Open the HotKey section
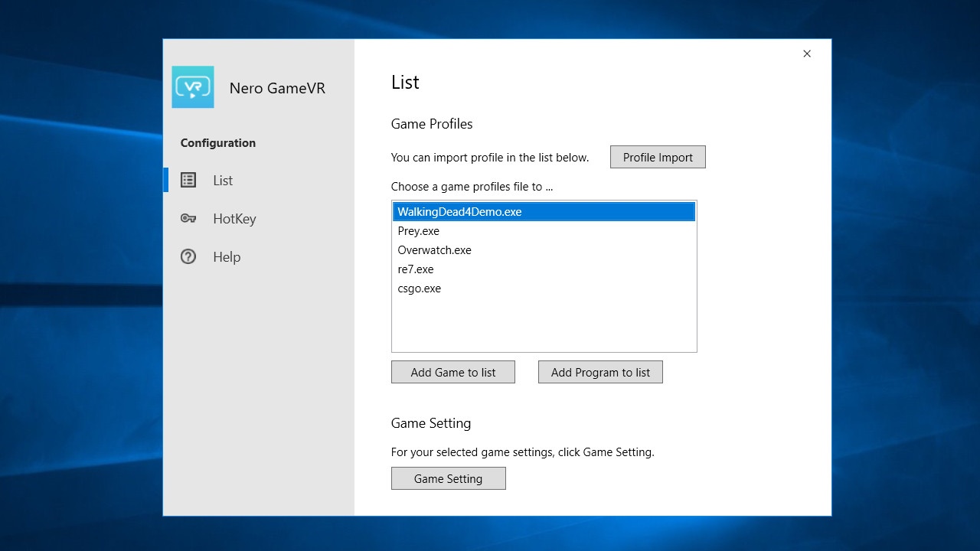The image size is (980, 551). tap(234, 219)
